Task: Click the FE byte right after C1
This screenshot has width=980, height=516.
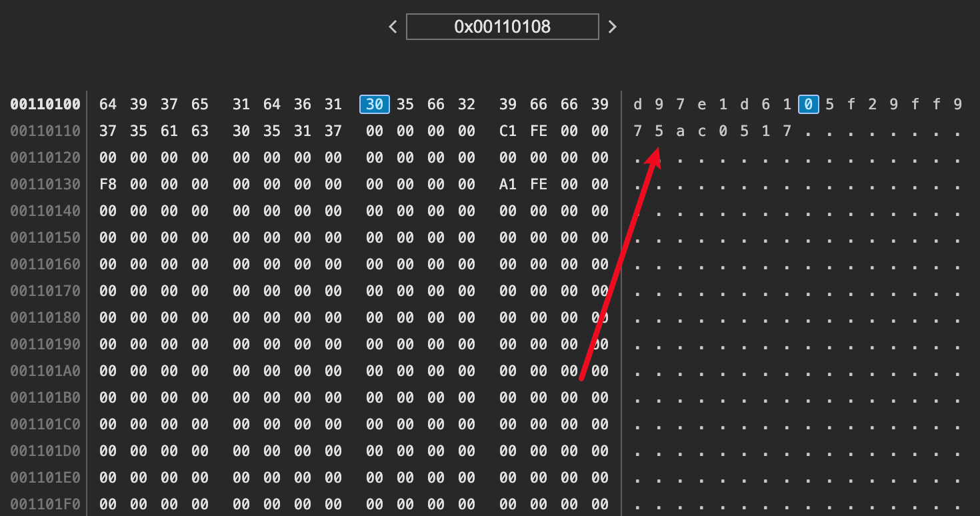Action: point(539,131)
